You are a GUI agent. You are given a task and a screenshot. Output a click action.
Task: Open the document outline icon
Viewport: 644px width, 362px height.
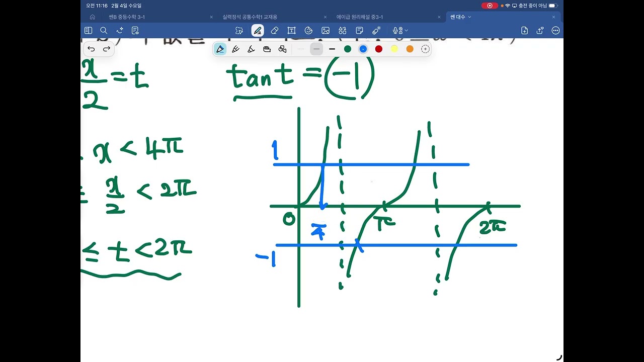point(135,30)
